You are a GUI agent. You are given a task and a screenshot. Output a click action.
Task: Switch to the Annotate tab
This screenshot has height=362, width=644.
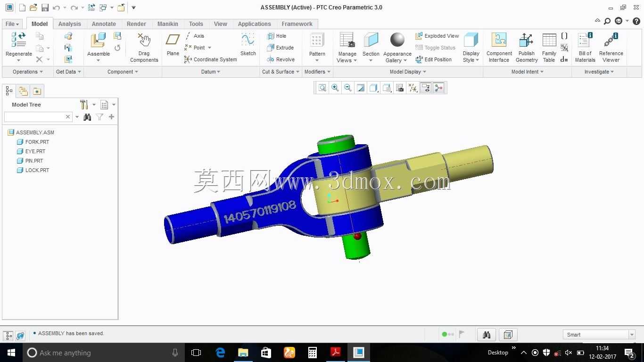point(104,24)
